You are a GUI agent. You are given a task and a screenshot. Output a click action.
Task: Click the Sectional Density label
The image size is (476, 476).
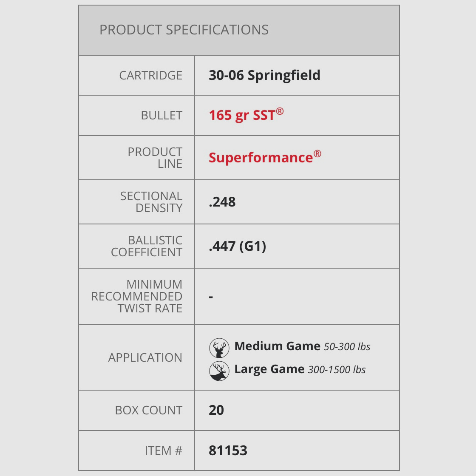click(151, 202)
